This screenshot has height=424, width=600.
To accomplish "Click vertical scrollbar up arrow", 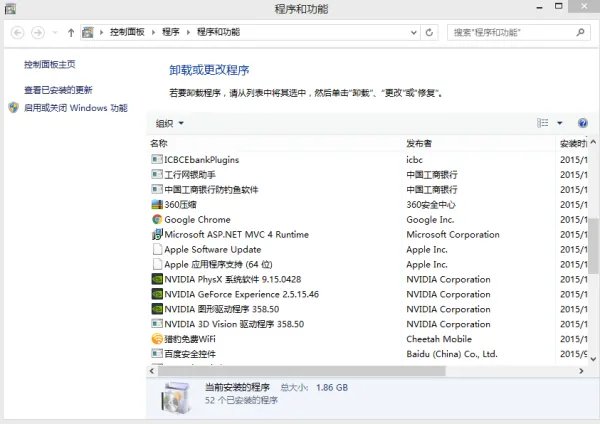I will [593, 142].
